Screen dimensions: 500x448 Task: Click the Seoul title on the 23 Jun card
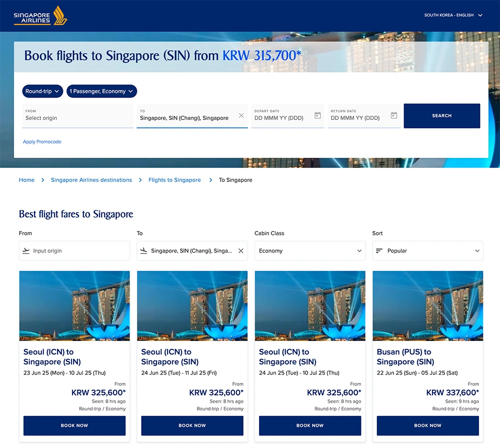pyautogui.click(x=52, y=357)
